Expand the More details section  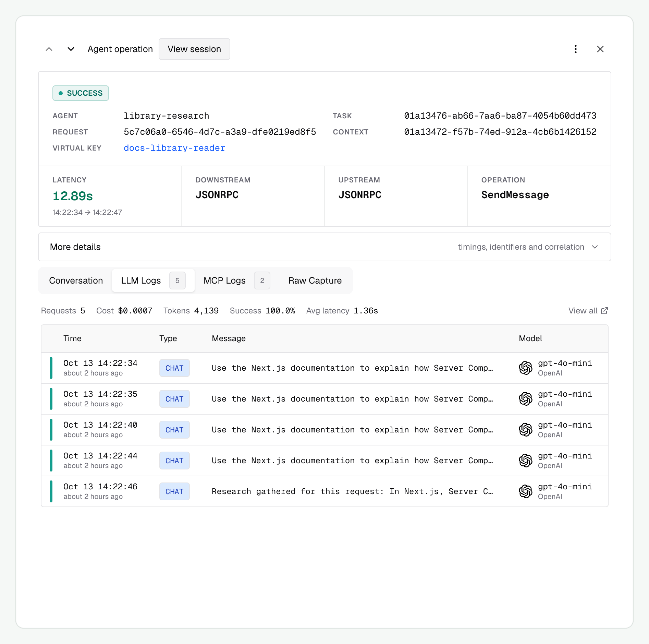324,247
